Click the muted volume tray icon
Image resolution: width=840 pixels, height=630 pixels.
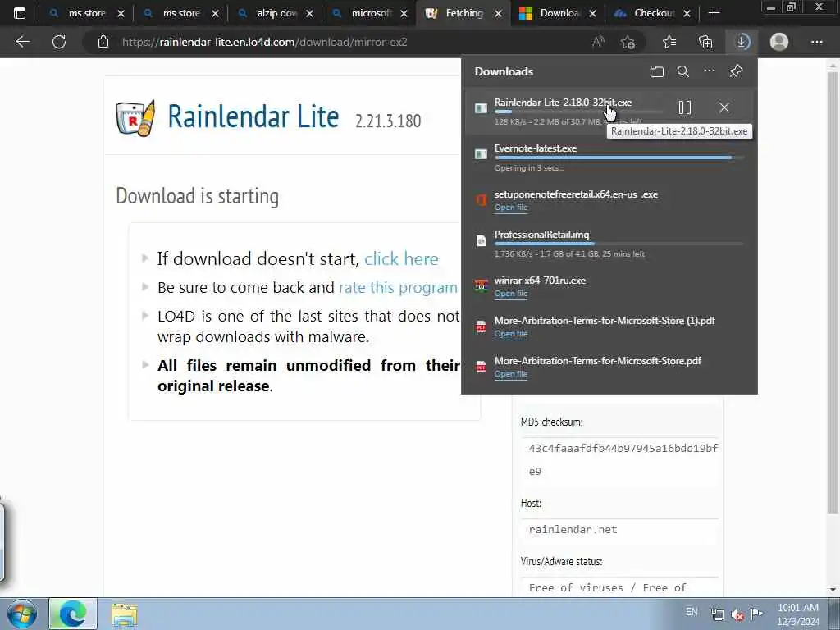737,614
